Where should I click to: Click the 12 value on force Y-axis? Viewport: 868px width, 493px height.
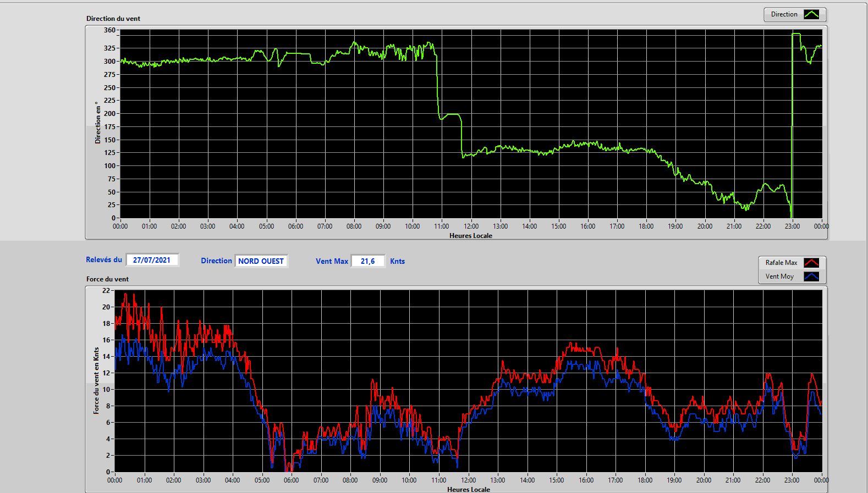[x=106, y=373]
